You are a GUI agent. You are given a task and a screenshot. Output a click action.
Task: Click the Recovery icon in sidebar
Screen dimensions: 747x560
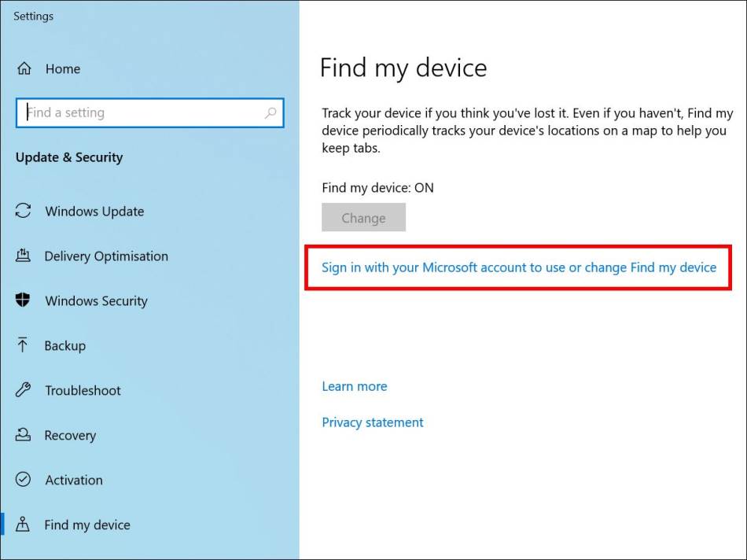click(23, 435)
